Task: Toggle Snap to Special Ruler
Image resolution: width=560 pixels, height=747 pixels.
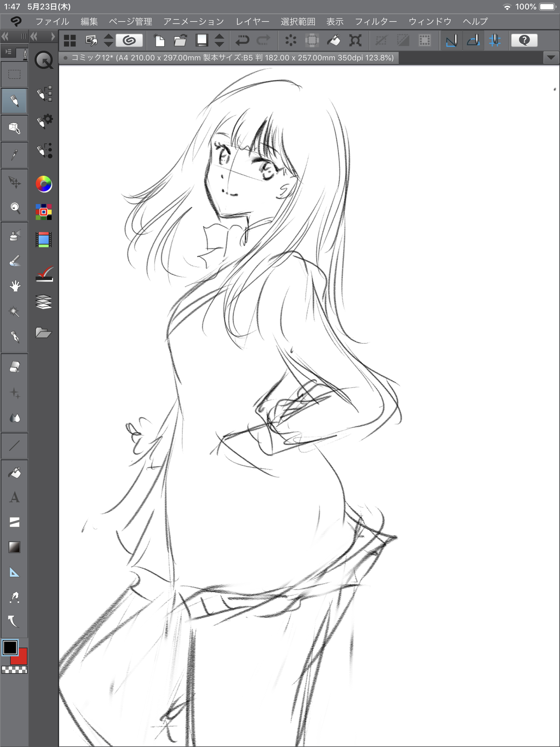Action: pos(473,41)
